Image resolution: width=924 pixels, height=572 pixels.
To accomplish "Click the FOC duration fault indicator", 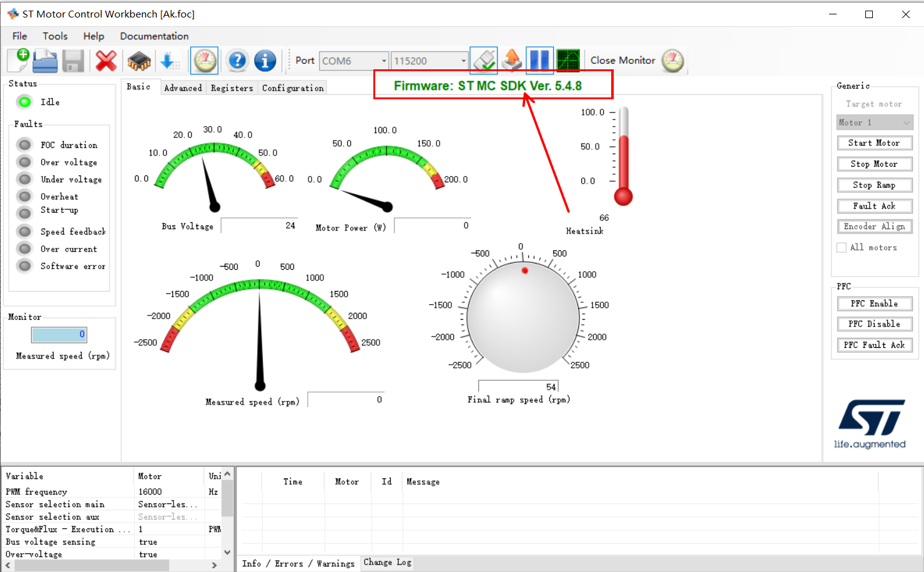I will (25, 145).
